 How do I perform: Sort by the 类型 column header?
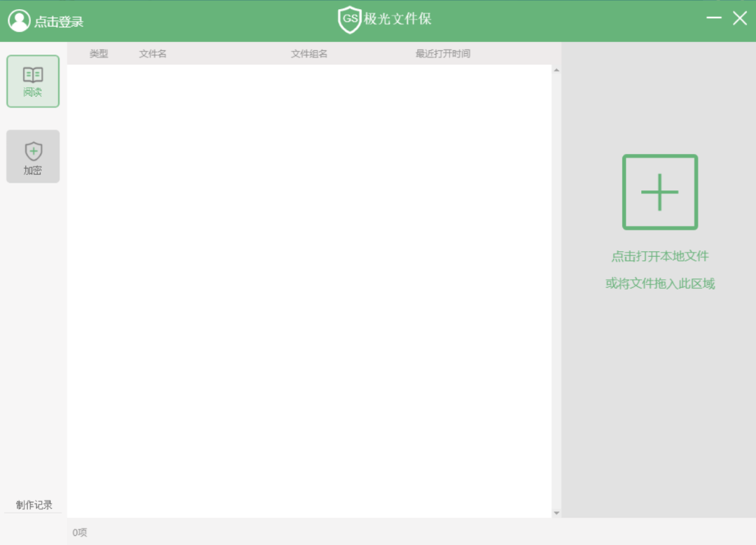[99, 54]
